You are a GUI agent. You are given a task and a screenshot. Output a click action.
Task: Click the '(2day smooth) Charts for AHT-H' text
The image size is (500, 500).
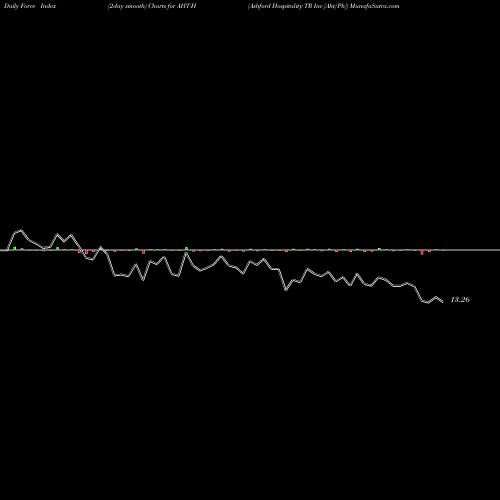pos(152,6)
